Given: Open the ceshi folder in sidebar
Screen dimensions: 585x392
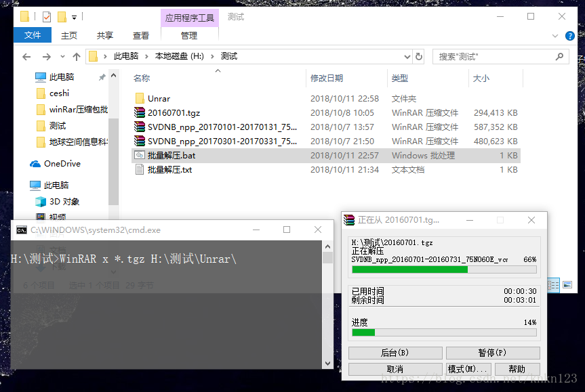Looking at the screenshot, I should (x=59, y=93).
